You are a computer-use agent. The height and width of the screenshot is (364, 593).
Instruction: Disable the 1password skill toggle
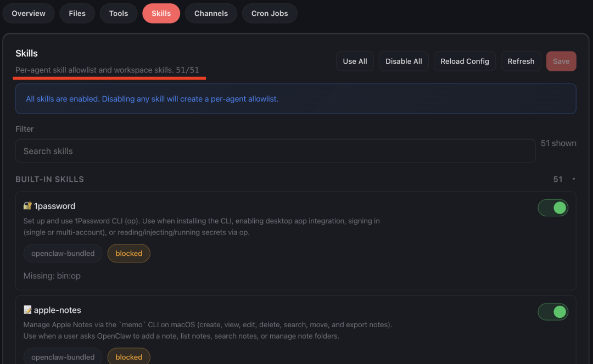coord(552,208)
